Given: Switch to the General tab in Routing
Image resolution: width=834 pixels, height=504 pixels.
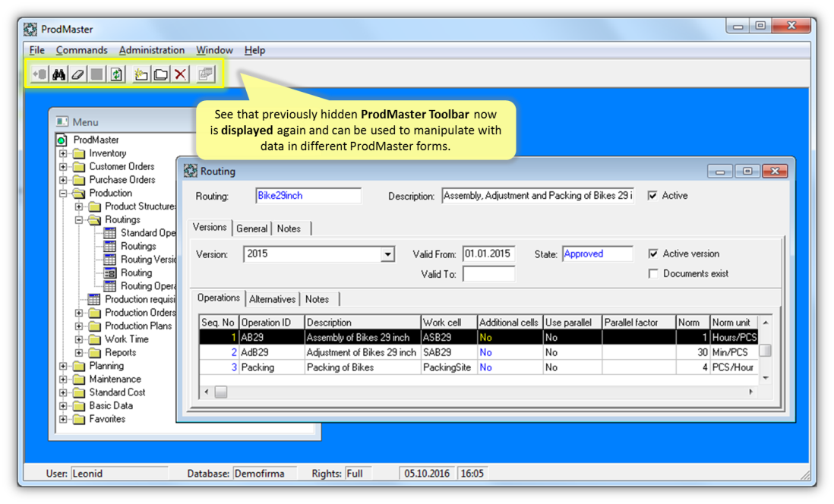Looking at the screenshot, I should [x=252, y=228].
